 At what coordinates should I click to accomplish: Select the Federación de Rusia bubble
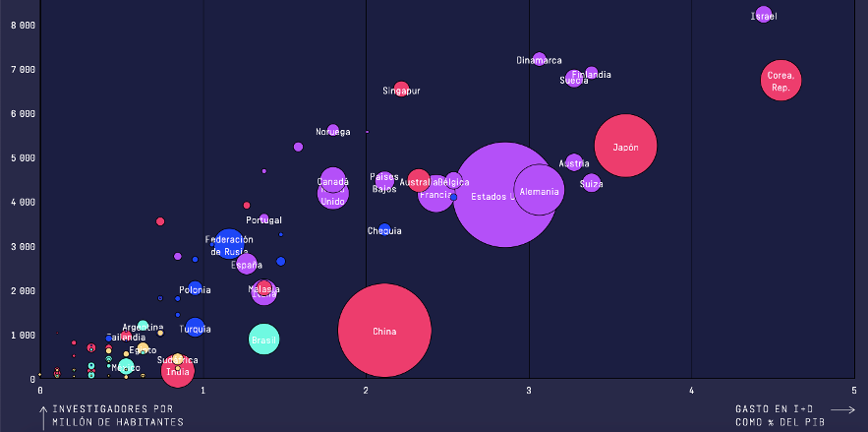point(229,244)
